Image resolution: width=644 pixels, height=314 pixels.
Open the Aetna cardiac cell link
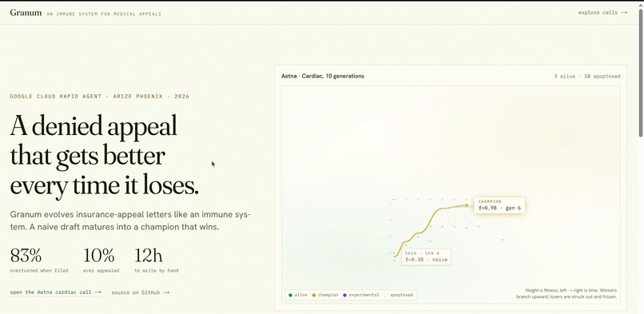pos(55,292)
